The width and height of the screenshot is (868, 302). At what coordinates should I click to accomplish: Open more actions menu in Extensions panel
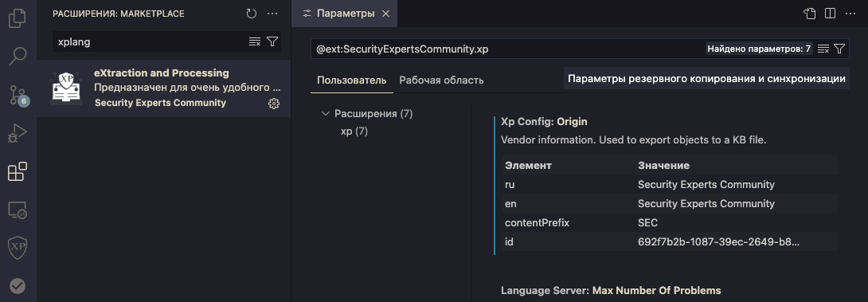pyautogui.click(x=272, y=14)
